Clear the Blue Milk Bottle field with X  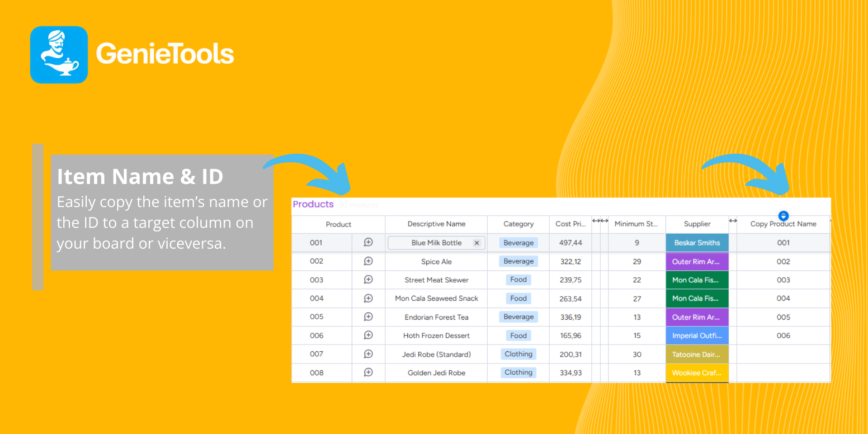476,243
